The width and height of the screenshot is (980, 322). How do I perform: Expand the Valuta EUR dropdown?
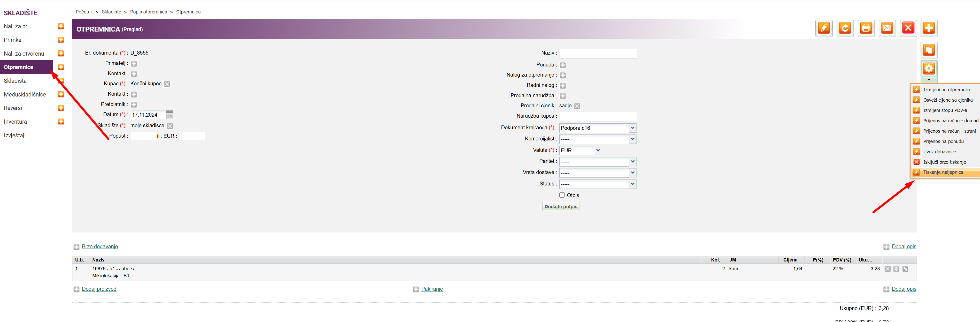pos(598,150)
